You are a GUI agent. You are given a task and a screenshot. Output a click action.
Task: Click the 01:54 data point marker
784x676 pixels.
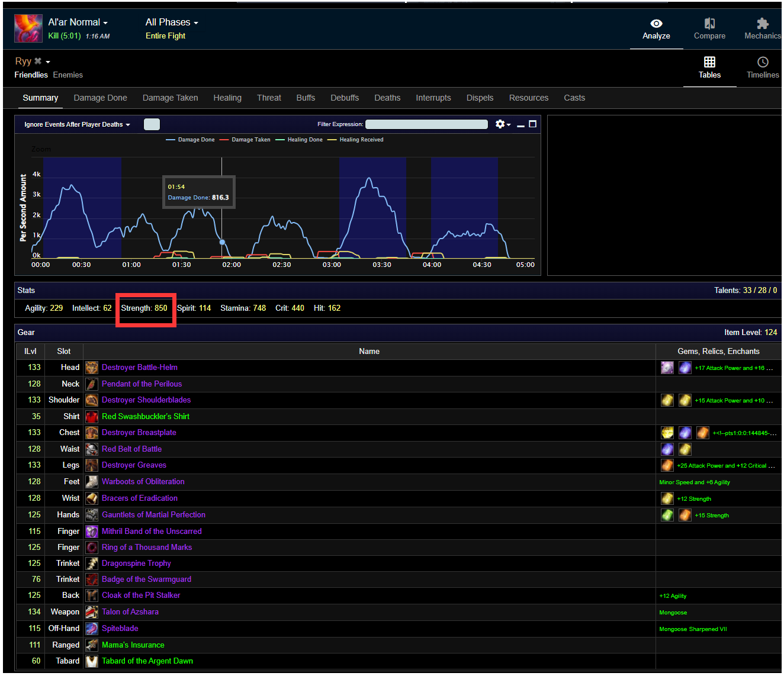coord(222,242)
